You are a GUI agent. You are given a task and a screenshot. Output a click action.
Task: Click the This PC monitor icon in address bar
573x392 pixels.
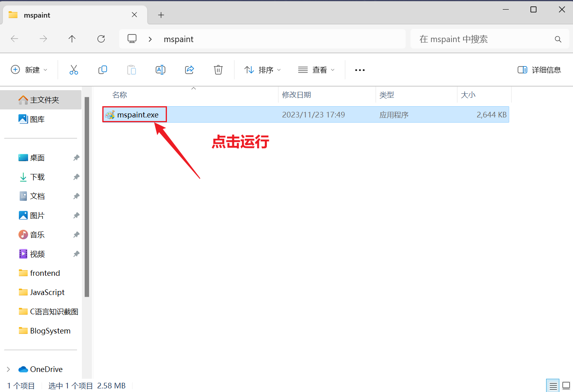[x=132, y=39]
